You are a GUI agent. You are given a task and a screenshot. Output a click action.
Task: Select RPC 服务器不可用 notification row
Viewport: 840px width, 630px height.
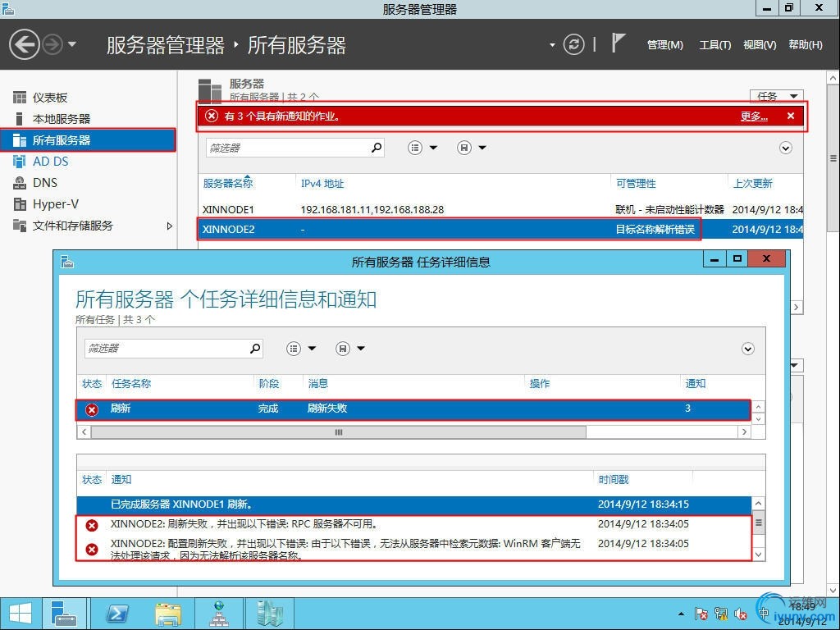tap(414, 524)
